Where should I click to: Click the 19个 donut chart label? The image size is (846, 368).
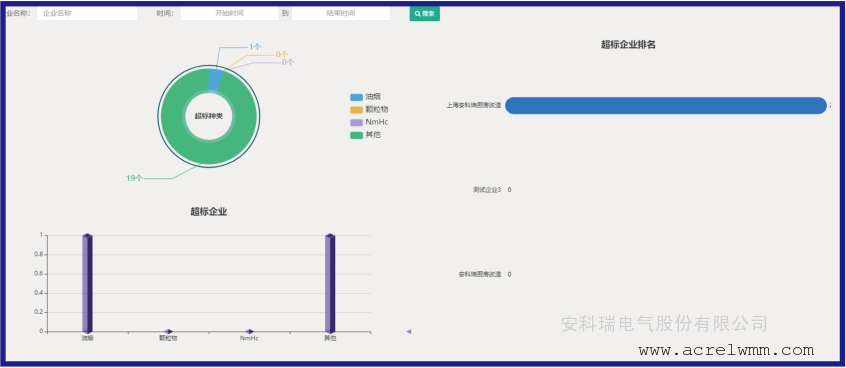point(134,178)
